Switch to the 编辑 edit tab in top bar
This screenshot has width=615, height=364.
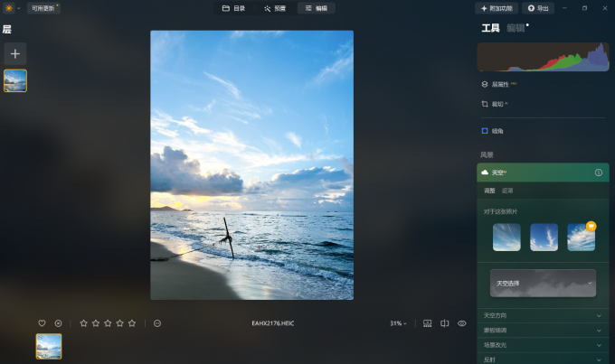[317, 8]
